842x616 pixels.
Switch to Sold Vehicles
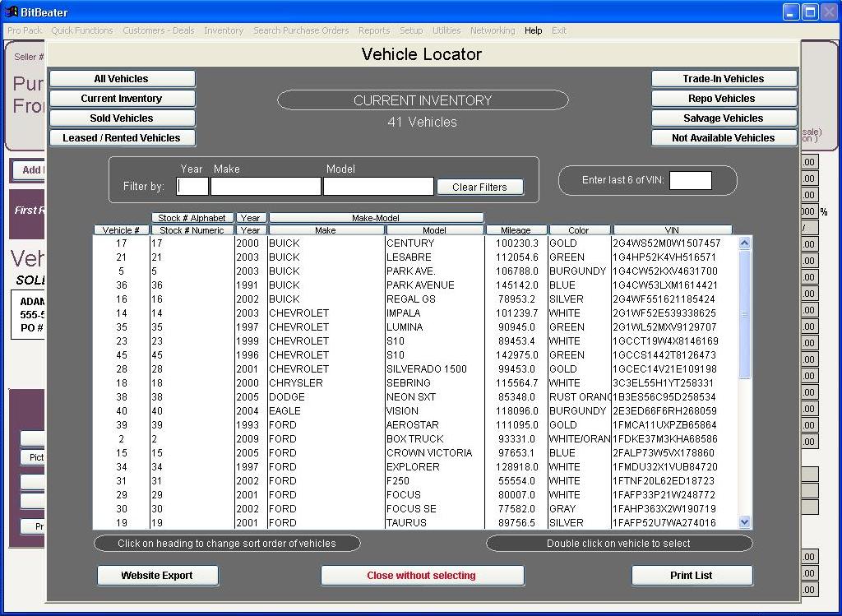point(122,118)
